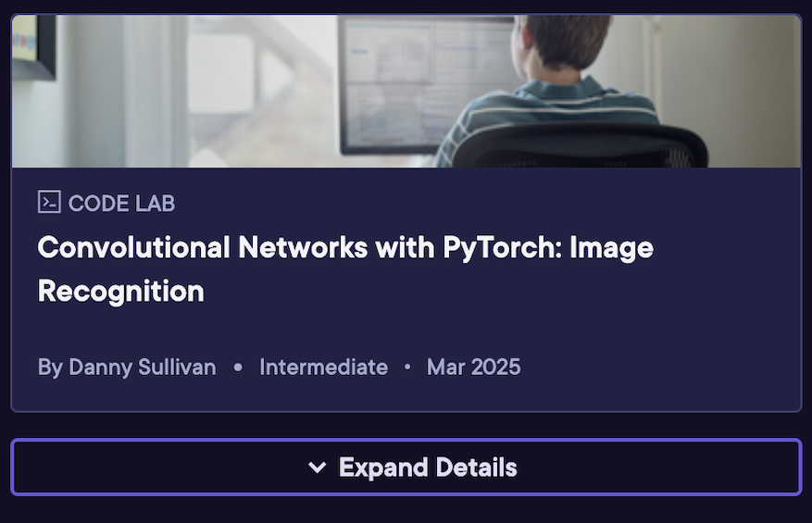Click the Expand Details chevron arrow
The image size is (812, 523).
317,467
